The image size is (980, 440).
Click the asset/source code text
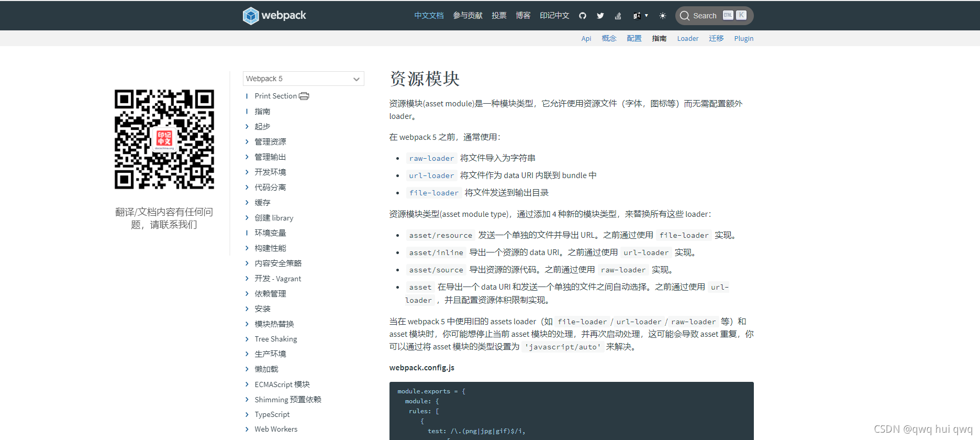tap(436, 270)
